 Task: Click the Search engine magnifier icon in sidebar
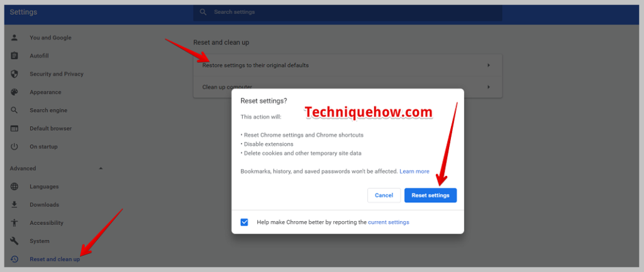(14, 111)
